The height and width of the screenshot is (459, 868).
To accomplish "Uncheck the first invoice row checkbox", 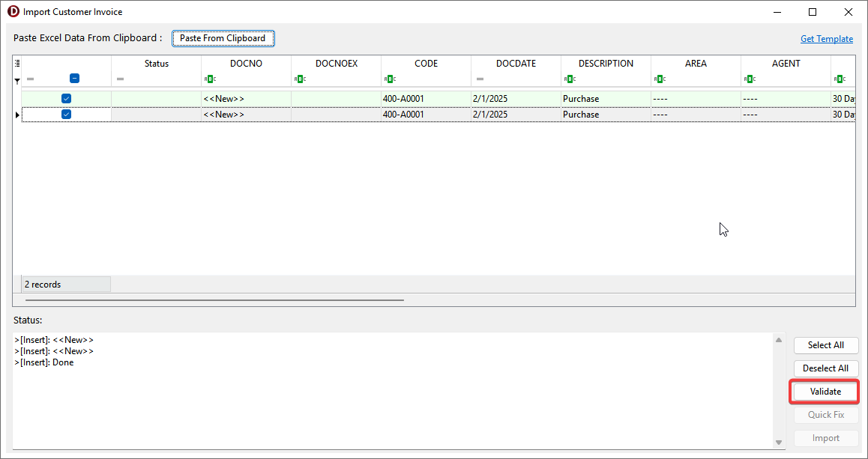I will tap(66, 99).
